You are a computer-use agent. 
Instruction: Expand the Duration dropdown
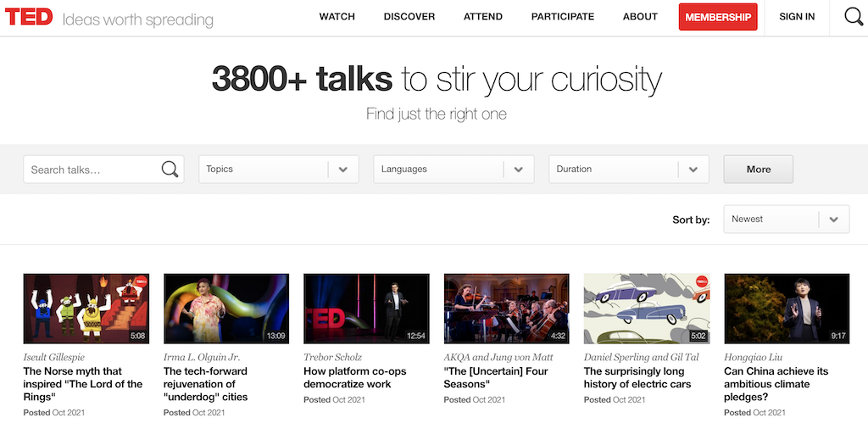click(x=629, y=170)
